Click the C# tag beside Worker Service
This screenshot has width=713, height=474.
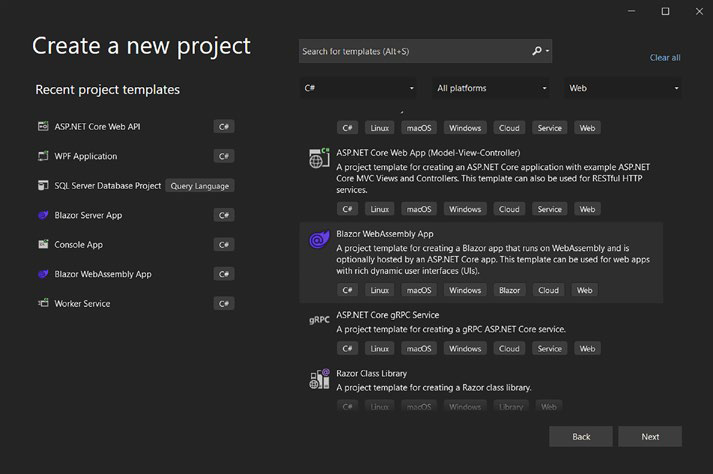[224, 303]
